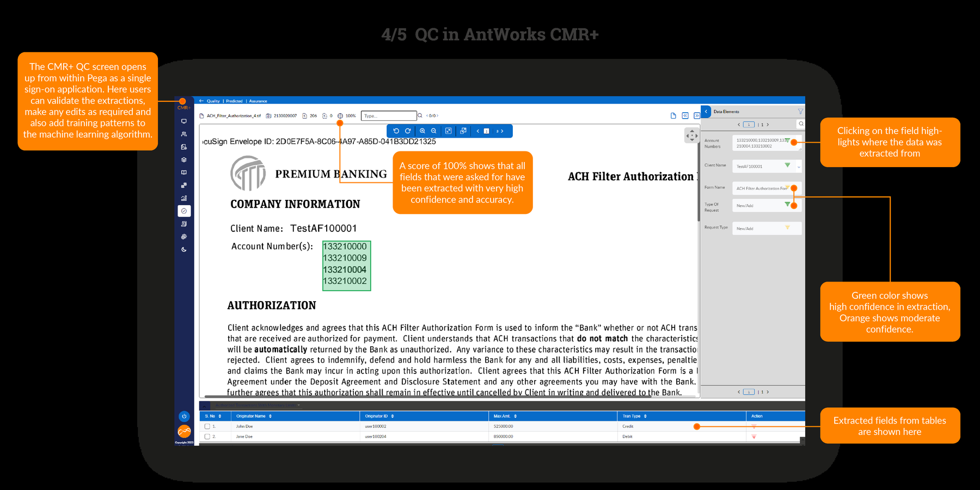Image resolution: width=980 pixels, height=490 pixels.
Task: Open the bar chart analytics sidebar icon
Action: (184, 198)
